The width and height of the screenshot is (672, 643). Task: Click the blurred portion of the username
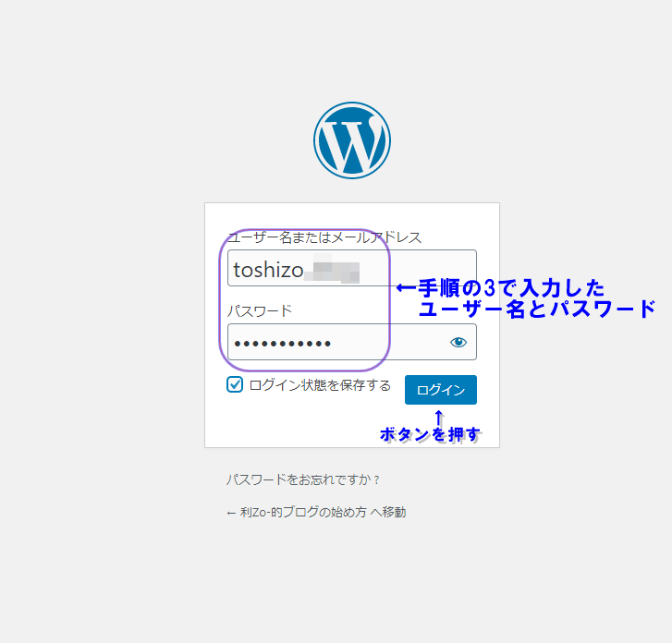(x=336, y=271)
